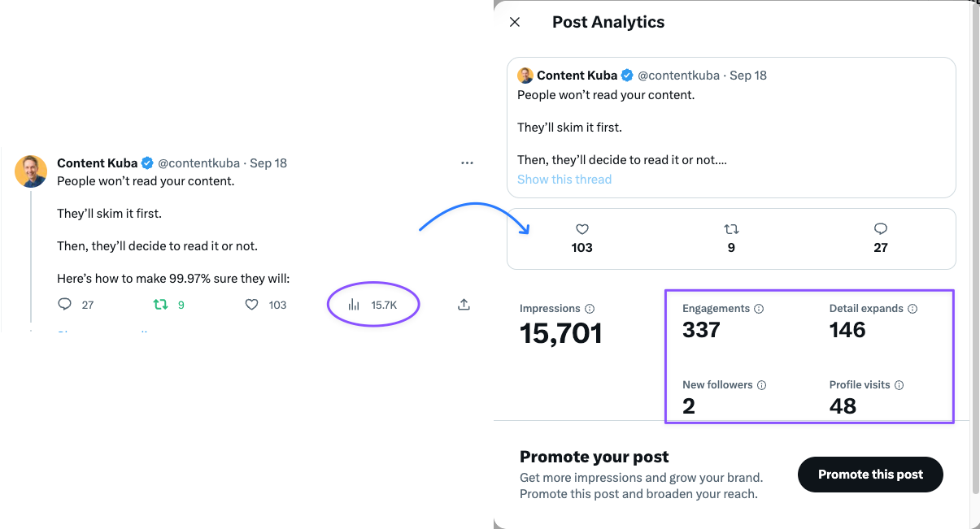Open the view analytics bar chart icon
The width and height of the screenshot is (980, 529).
coord(354,305)
